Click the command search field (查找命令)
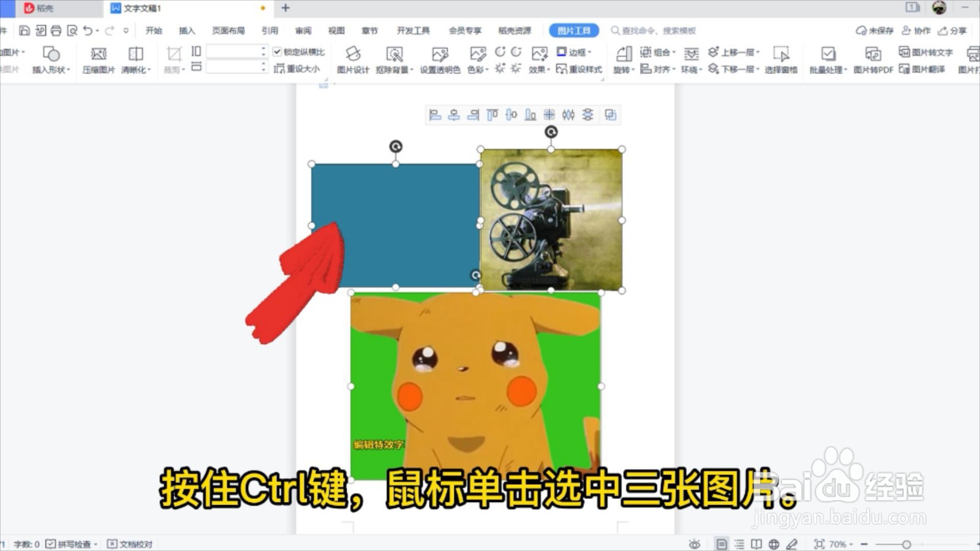980x551 pixels. 654,31
